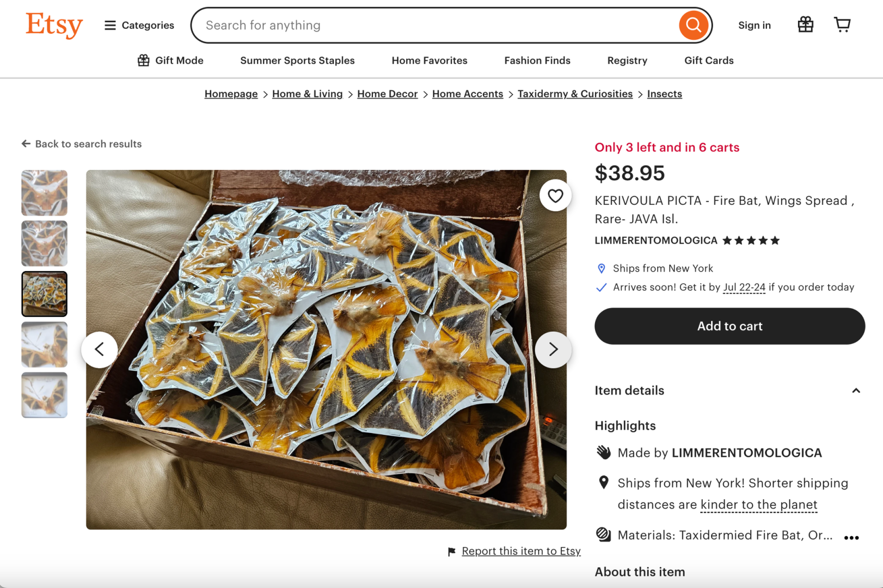
Task: Click the search magnifier icon
Action: point(692,24)
